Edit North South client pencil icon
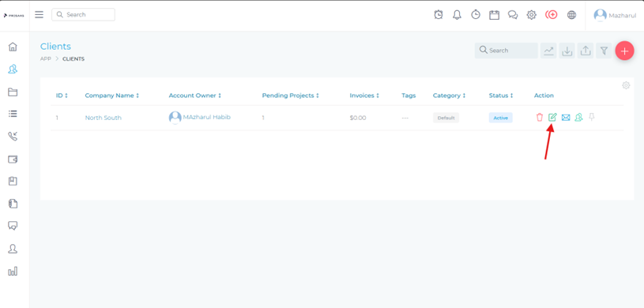644x308 pixels. pos(552,117)
